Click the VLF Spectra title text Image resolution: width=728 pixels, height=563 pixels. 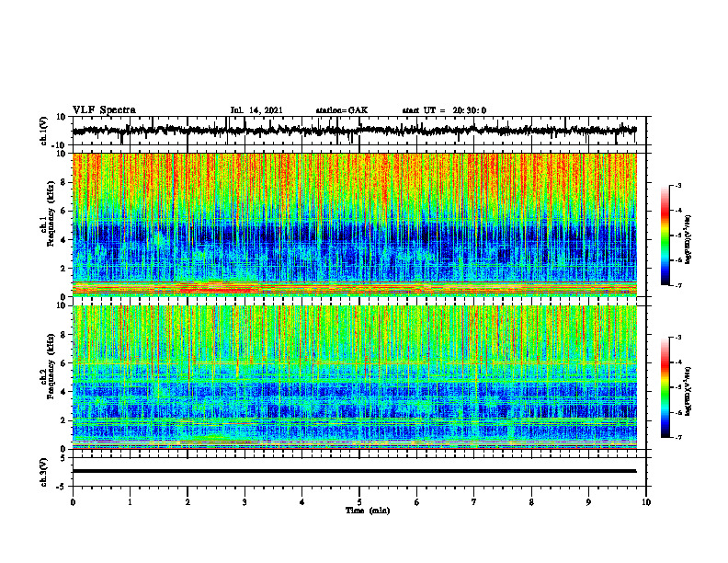click(x=104, y=110)
